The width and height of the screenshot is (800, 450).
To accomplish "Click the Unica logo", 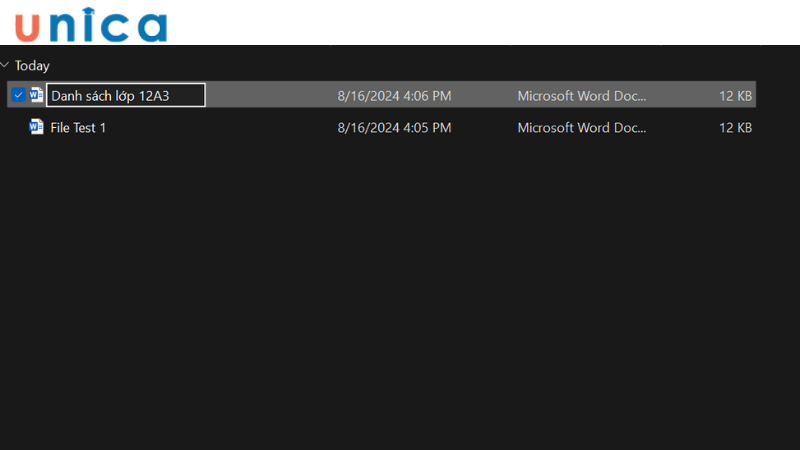I will (x=92, y=25).
